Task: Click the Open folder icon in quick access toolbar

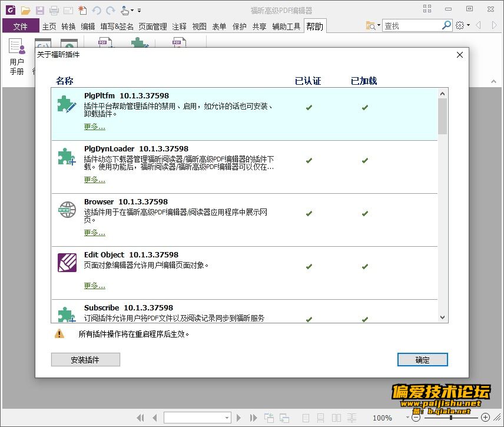Action: (x=25, y=11)
